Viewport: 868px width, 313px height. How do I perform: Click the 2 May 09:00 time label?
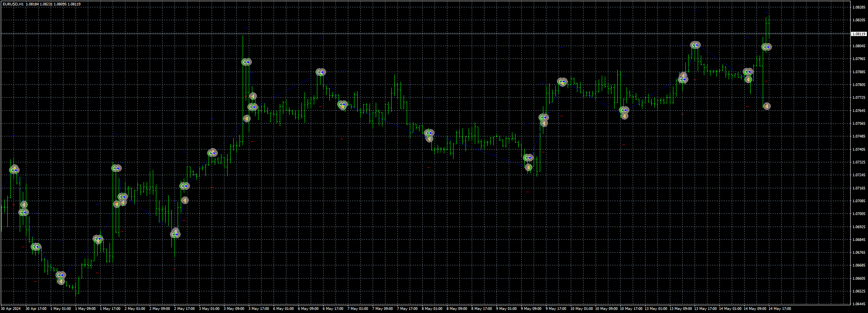tap(160, 309)
